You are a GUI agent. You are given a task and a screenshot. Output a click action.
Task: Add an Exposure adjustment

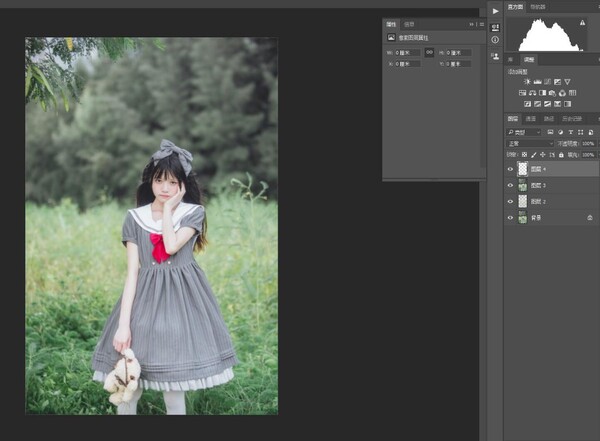557,82
